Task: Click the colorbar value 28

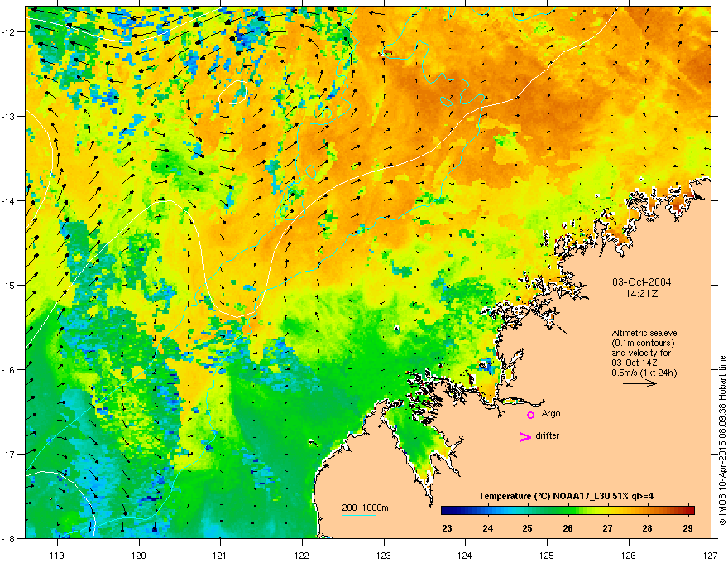Action: click(648, 528)
